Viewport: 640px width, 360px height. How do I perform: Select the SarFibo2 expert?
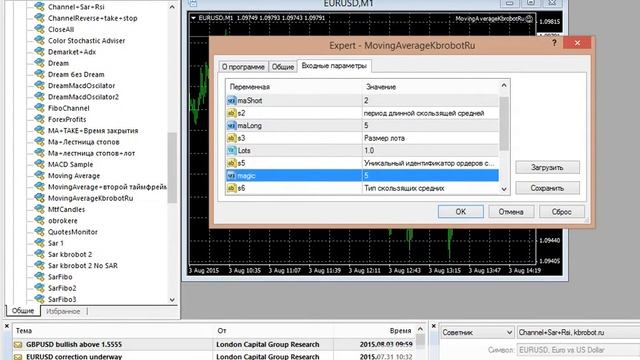click(x=62, y=288)
